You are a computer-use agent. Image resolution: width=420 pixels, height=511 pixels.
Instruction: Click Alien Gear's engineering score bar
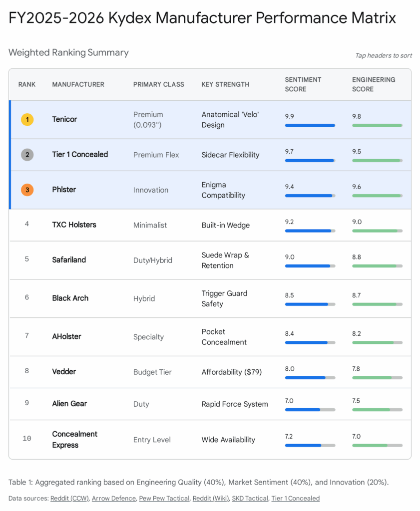point(377,410)
